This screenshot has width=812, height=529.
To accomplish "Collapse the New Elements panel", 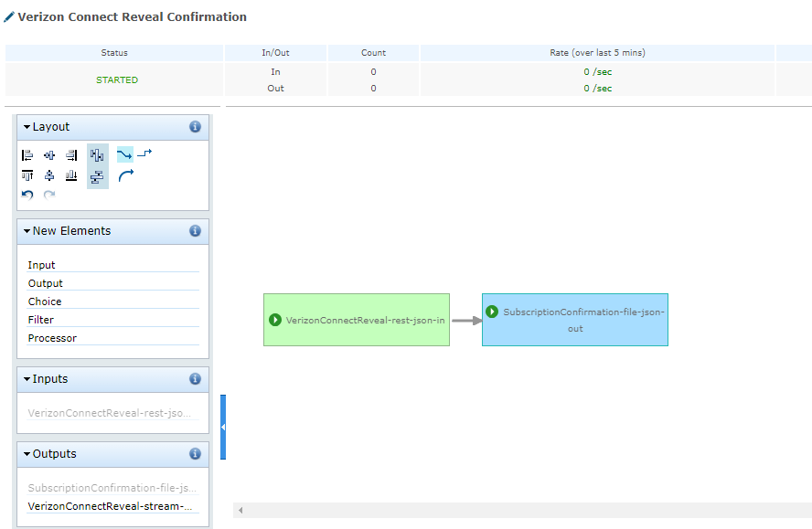I will coord(27,231).
